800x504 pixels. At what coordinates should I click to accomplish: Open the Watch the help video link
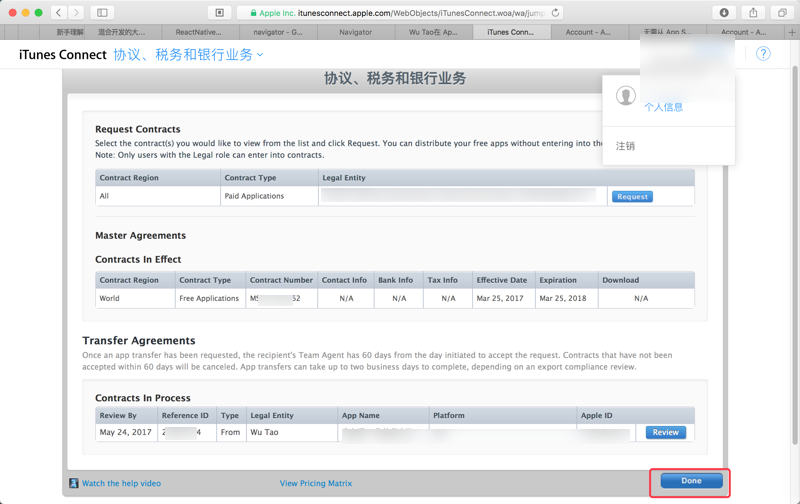(x=121, y=483)
